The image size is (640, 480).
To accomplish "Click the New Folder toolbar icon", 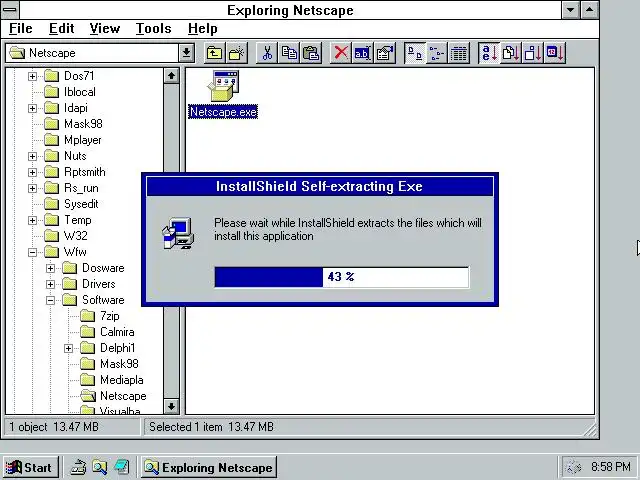I will [236, 53].
